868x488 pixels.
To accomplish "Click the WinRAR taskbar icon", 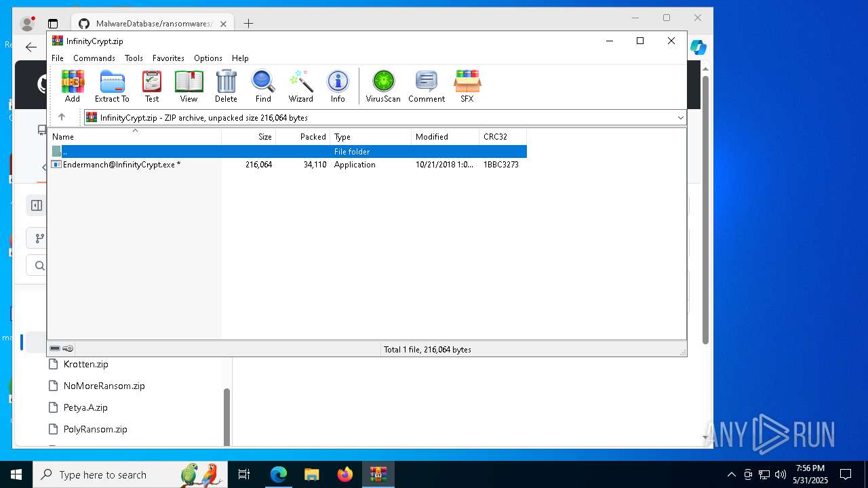I will (378, 474).
